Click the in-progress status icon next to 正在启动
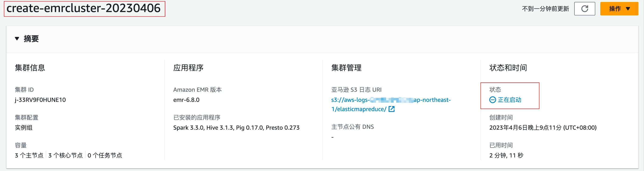Image resolution: width=644 pixels, height=171 pixels. [x=492, y=100]
